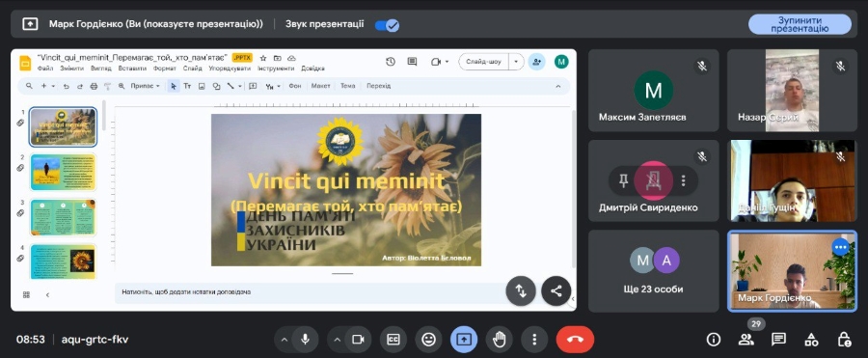Click the Тема theme button
The image size is (868, 358).
347,86
